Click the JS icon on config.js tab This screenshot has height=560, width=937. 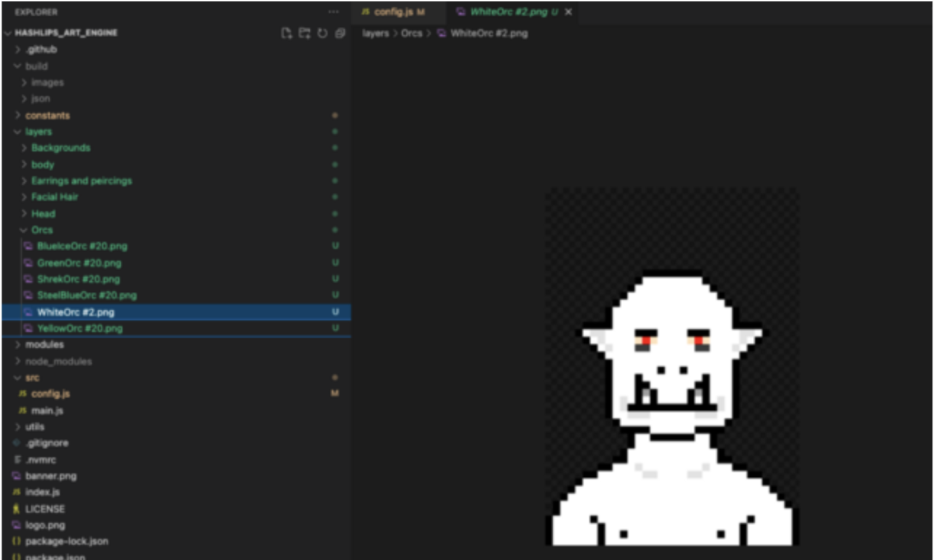coord(366,12)
